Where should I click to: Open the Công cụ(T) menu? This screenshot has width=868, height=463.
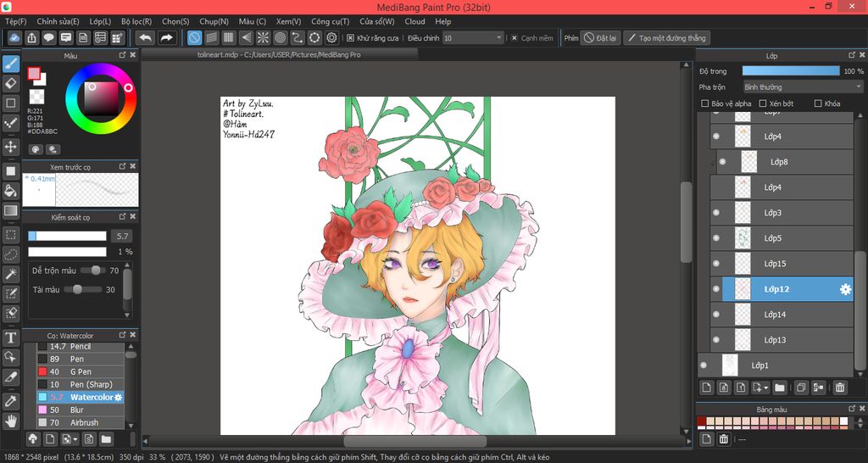[330, 21]
